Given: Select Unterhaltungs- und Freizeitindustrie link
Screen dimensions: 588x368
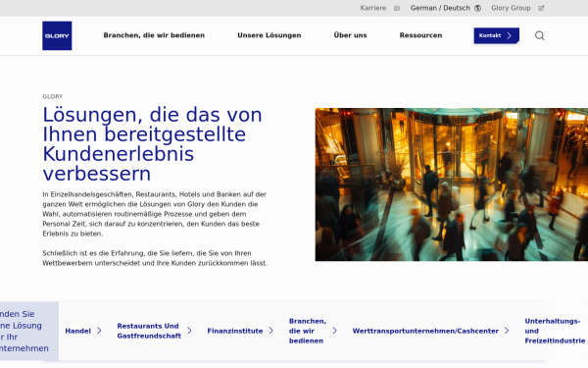Looking at the screenshot, I should pyautogui.click(x=555, y=331).
